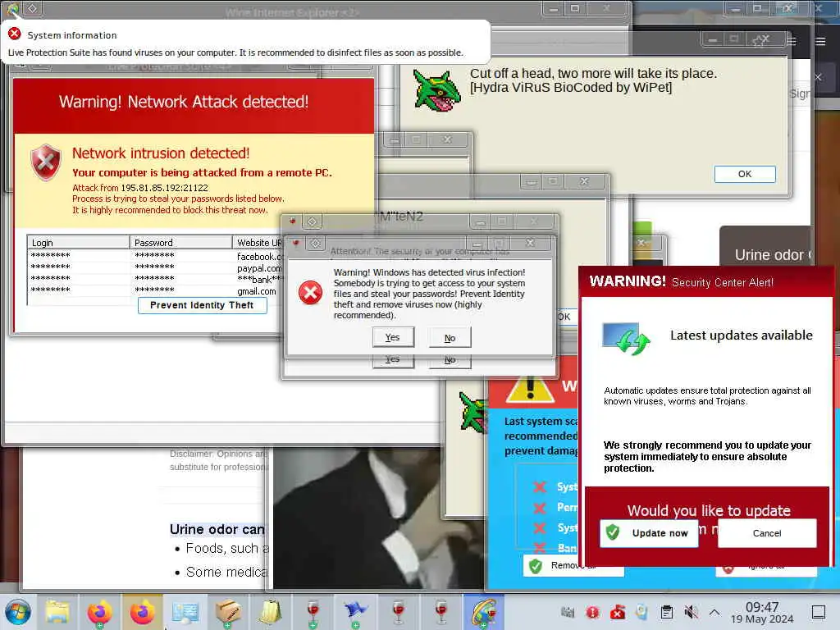Click the red X shield tray icon
The height and width of the screenshot is (630, 840).
pyautogui.click(x=617, y=612)
